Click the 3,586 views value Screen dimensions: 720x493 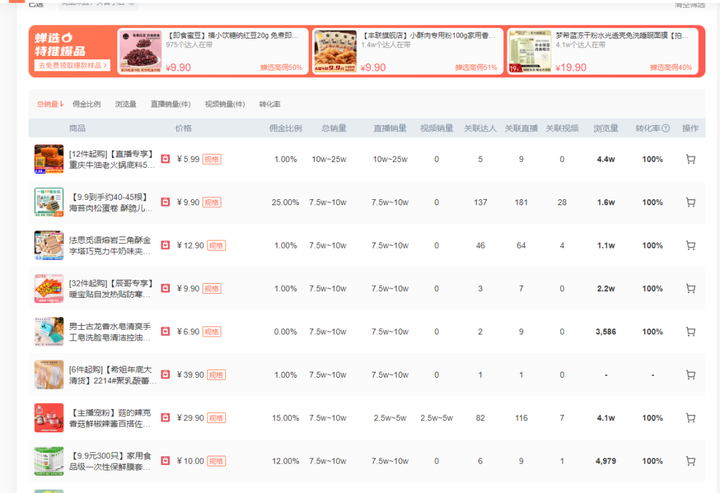[x=606, y=331]
